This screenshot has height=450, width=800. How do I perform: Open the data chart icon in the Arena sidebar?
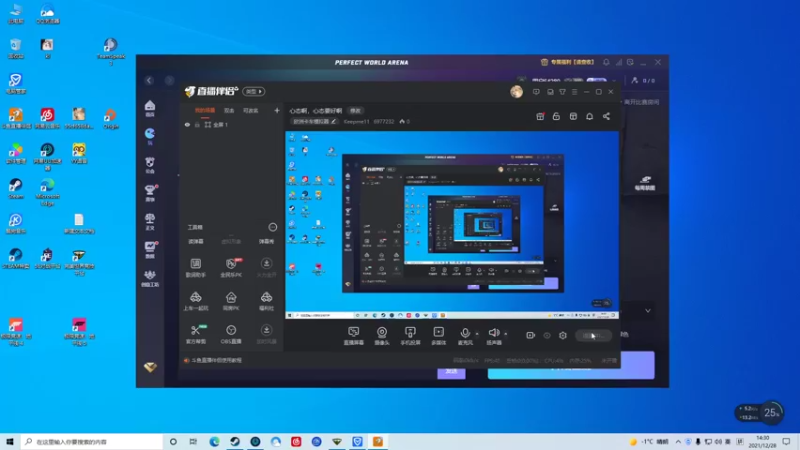[150, 249]
